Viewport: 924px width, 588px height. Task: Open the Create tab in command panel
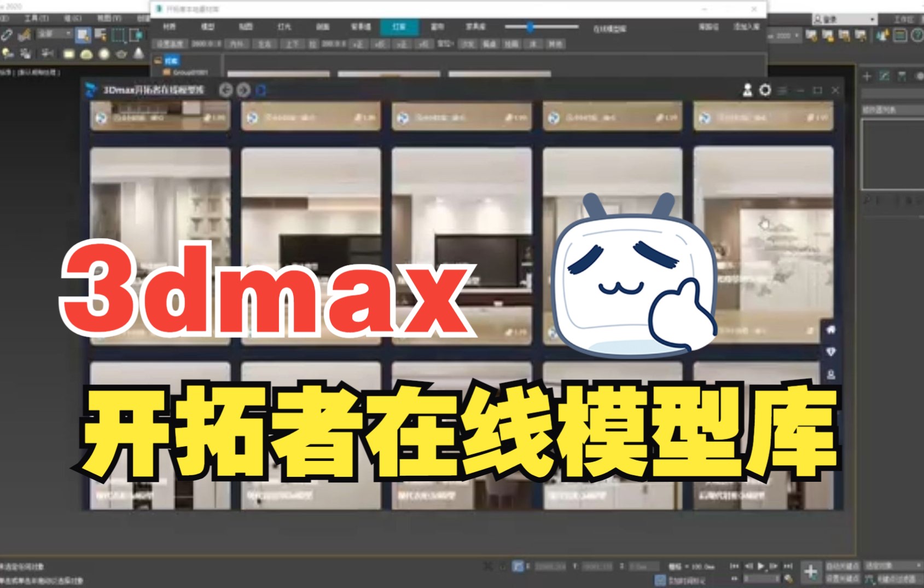[867, 77]
